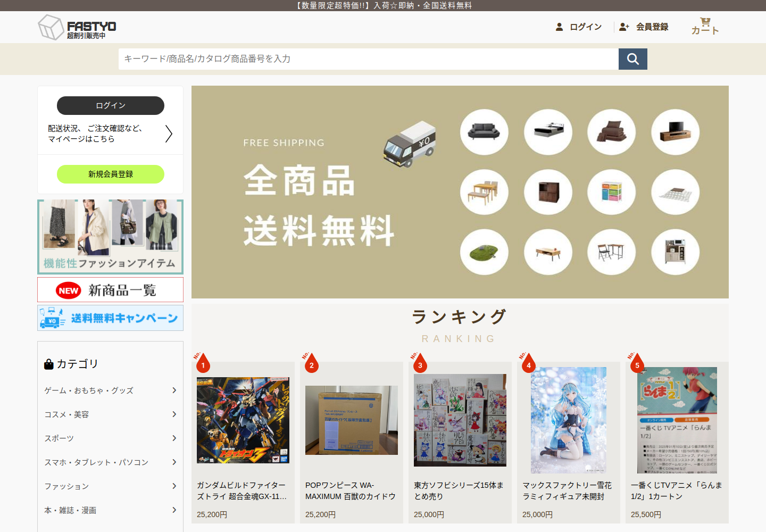Open the header ログイン link
Image resolution: width=766 pixels, height=532 pixels.
586,27
